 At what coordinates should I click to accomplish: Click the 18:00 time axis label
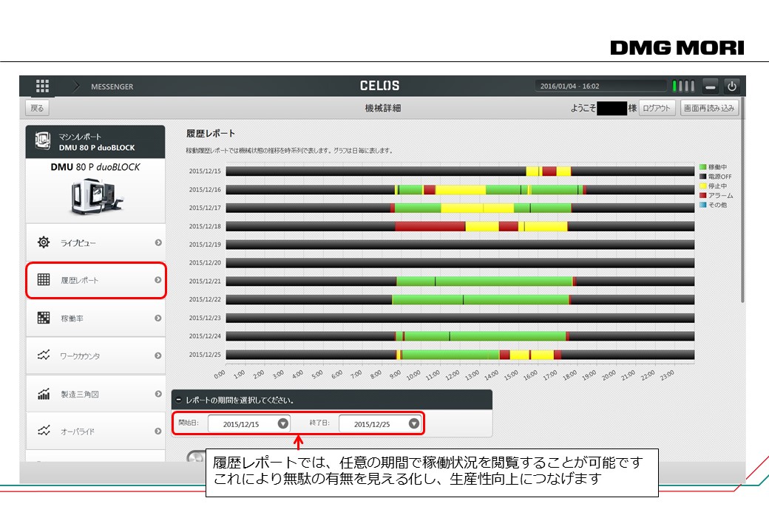569,375
